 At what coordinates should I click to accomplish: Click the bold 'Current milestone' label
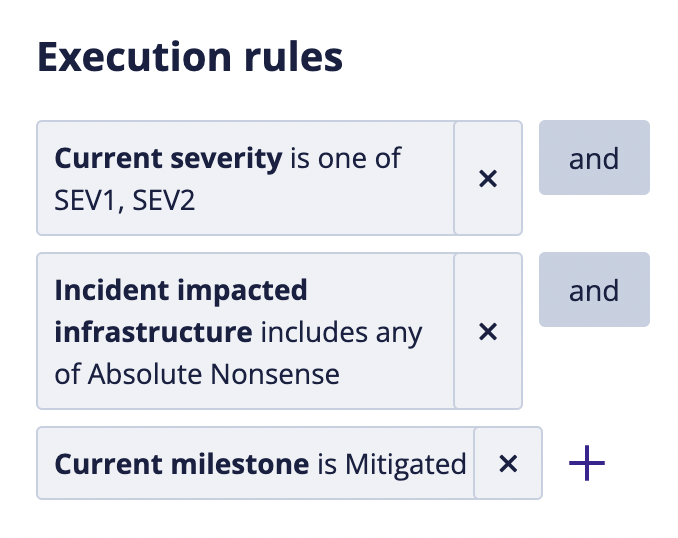pyautogui.click(x=180, y=464)
